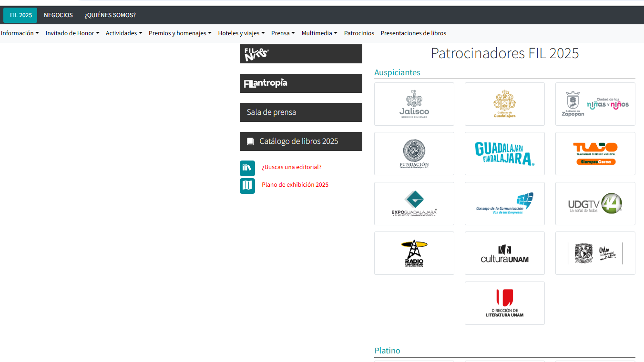
Task: Select the ¿QUIÉNES SOMOS? tab
Action: point(110,15)
